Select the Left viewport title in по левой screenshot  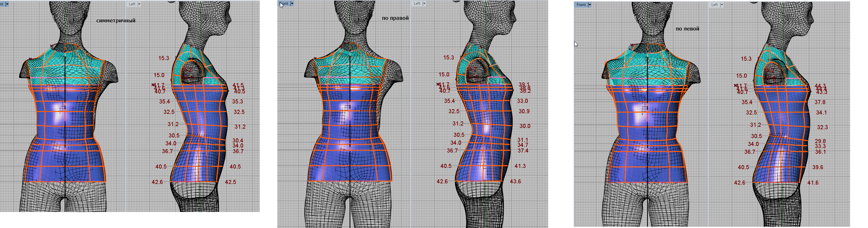(714, 5)
